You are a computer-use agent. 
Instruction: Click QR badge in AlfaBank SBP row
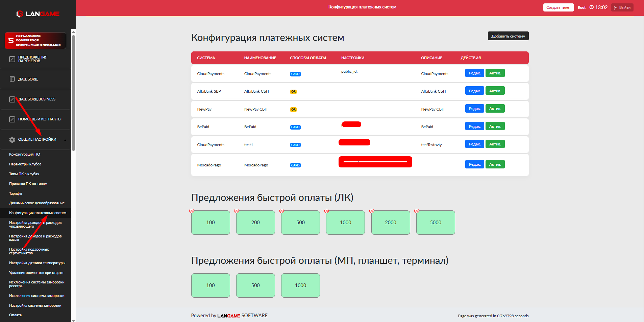[293, 92]
